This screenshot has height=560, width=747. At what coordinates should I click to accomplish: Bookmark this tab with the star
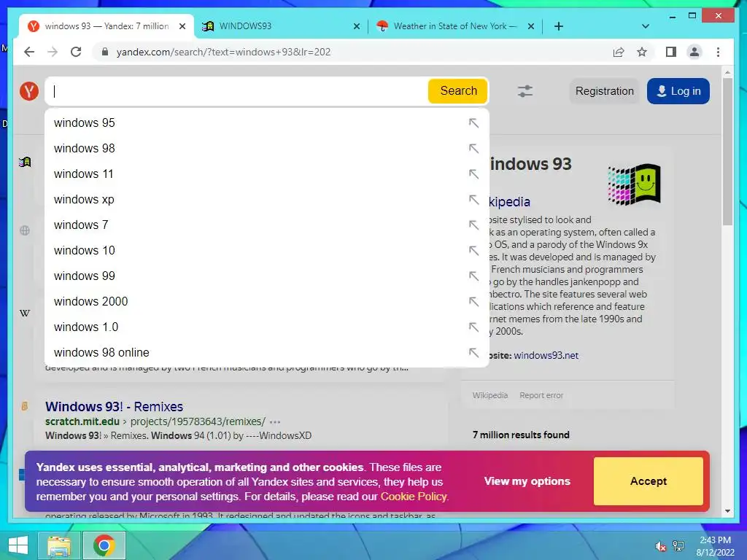[x=642, y=52]
